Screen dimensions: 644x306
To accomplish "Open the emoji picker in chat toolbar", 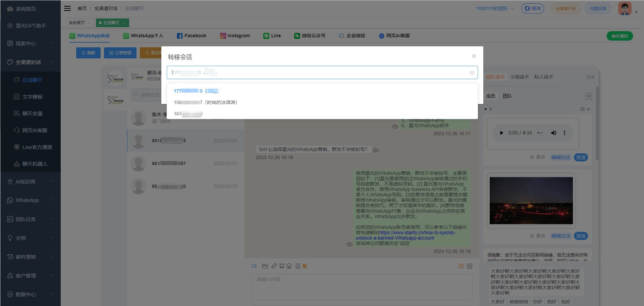I will (289, 266).
